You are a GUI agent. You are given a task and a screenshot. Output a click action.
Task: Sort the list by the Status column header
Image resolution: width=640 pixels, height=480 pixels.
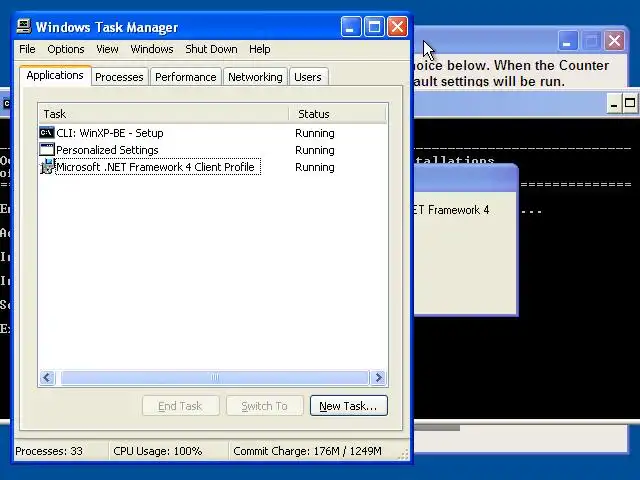337,114
